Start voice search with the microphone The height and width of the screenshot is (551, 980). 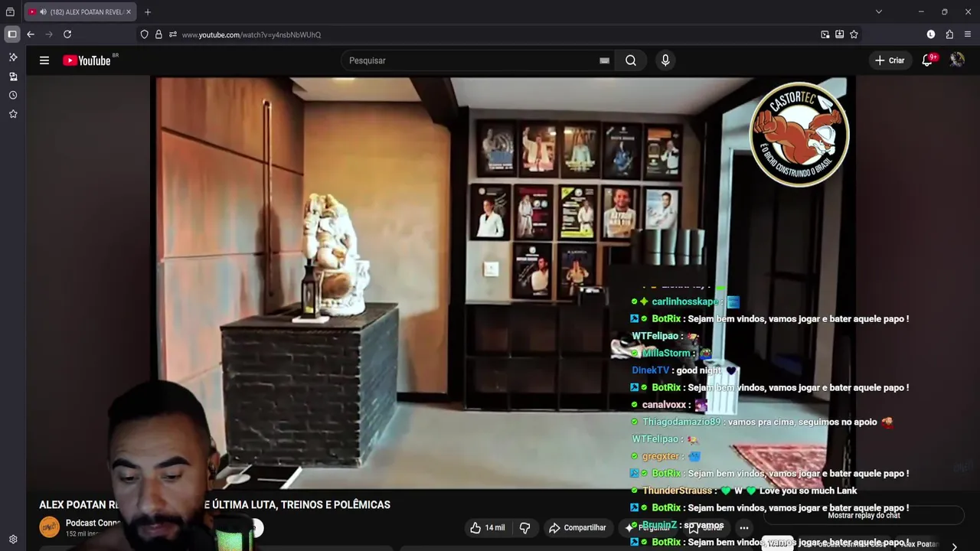[665, 60]
